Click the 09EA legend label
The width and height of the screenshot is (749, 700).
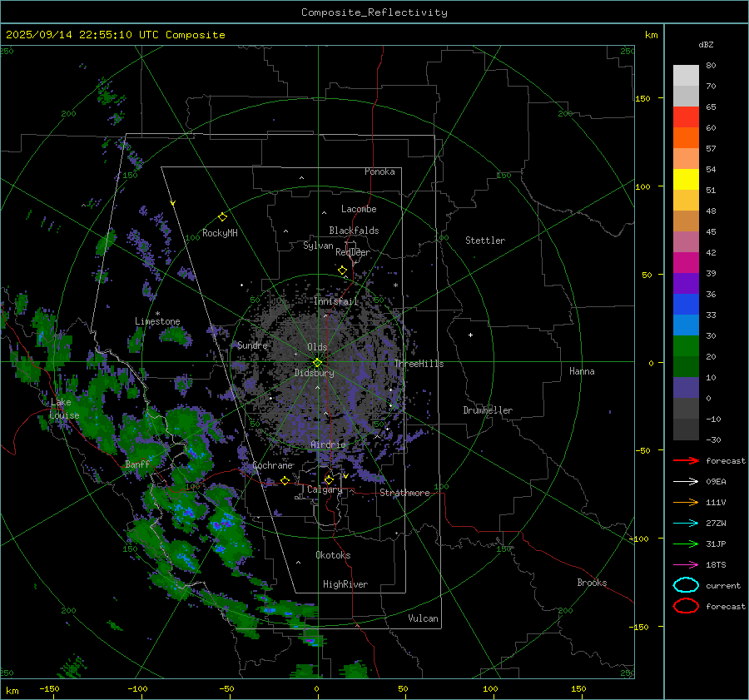coord(716,482)
